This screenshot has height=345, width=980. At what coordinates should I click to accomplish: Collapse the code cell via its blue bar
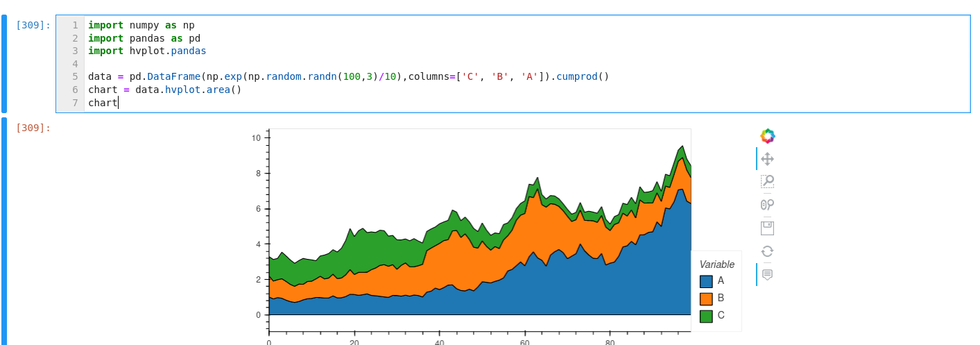tap(4, 64)
